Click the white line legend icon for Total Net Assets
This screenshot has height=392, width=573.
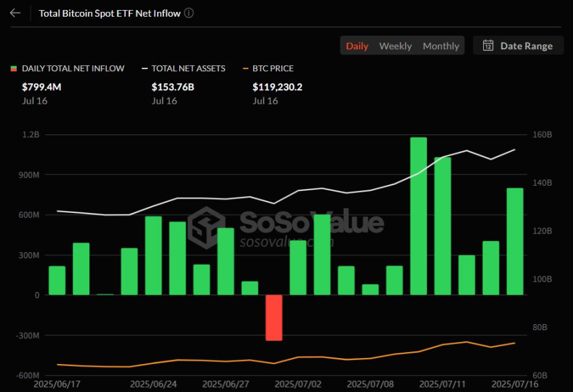pyautogui.click(x=143, y=68)
